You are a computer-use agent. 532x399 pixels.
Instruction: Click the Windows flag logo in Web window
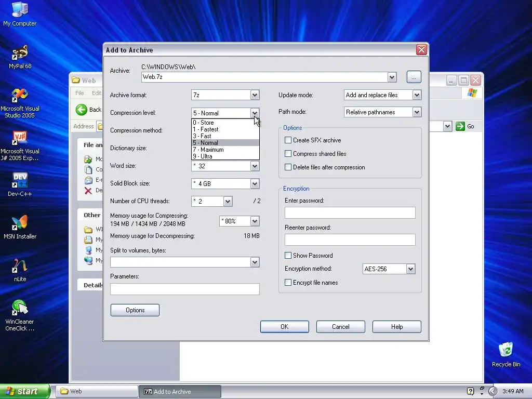pyautogui.click(x=472, y=92)
